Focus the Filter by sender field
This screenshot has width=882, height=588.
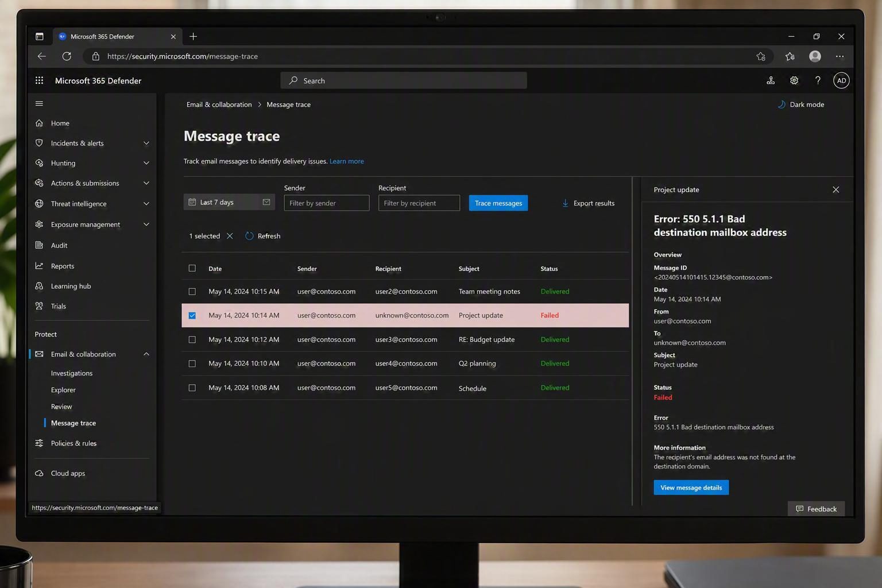point(326,203)
